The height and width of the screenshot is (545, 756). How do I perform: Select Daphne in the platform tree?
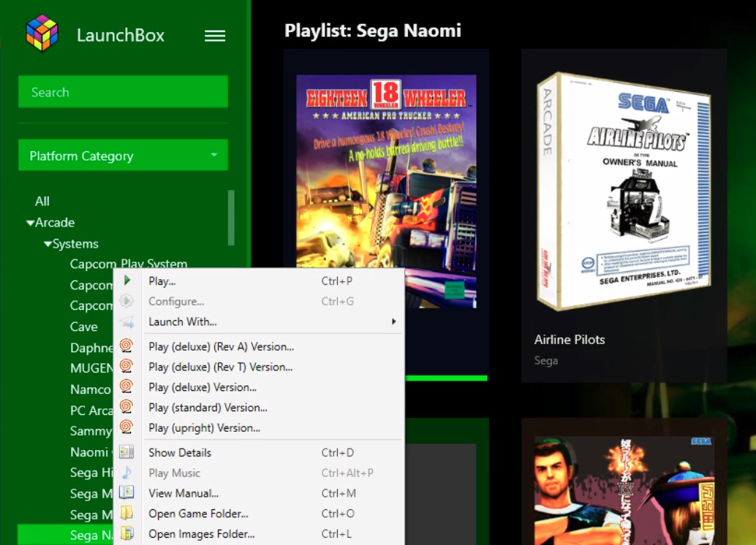pyautogui.click(x=91, y=348)
